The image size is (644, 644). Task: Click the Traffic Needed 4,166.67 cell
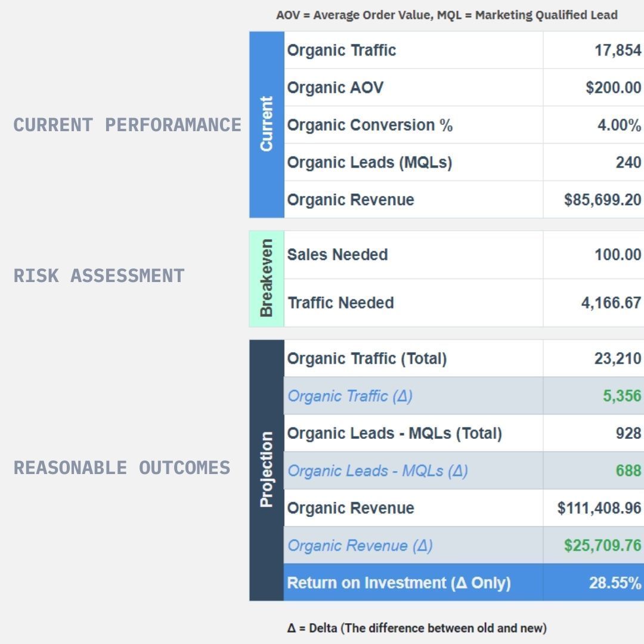click(593, 303)
